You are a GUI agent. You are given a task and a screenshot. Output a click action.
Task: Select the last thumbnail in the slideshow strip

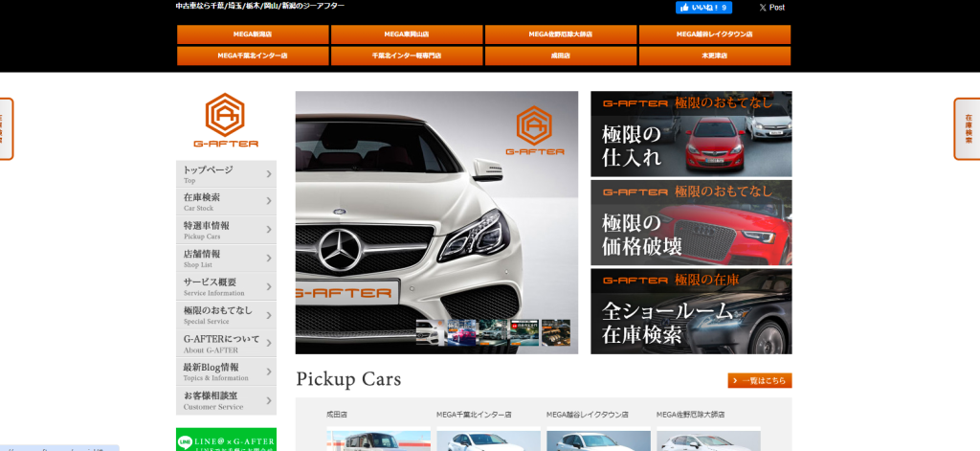(556, 332)
